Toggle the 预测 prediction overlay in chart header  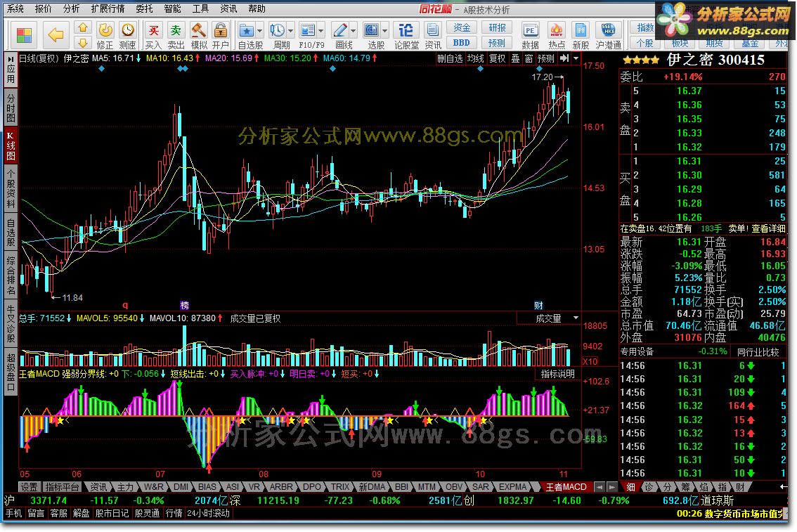click(x=546, y=58)
